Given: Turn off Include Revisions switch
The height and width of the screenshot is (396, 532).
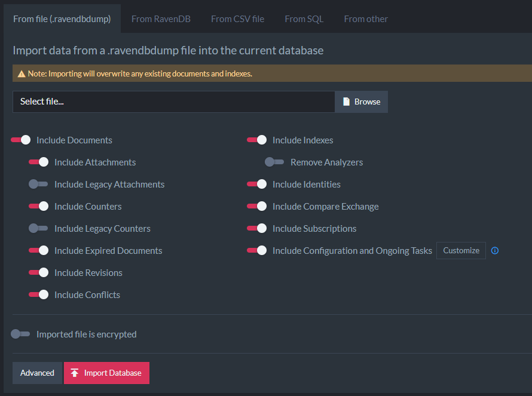Looking at the screenshot, I should [x=39, y=272].
